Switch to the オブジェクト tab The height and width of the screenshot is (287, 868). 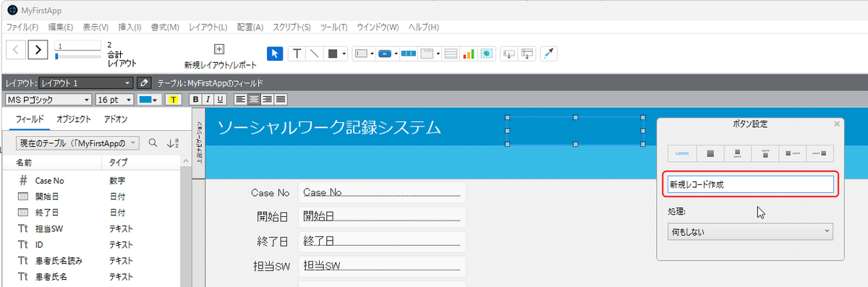[x=73, y=119]
